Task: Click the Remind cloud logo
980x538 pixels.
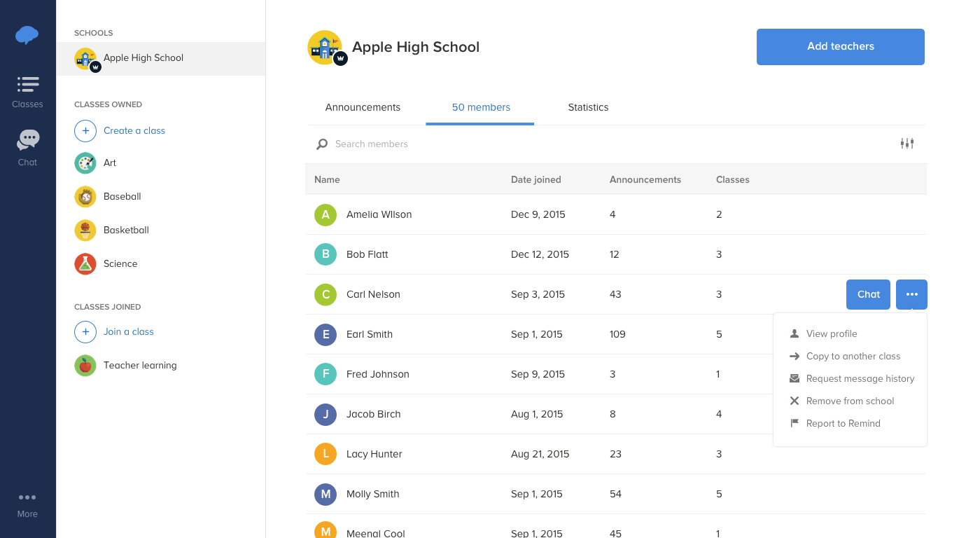Action: tap(27, 34)
